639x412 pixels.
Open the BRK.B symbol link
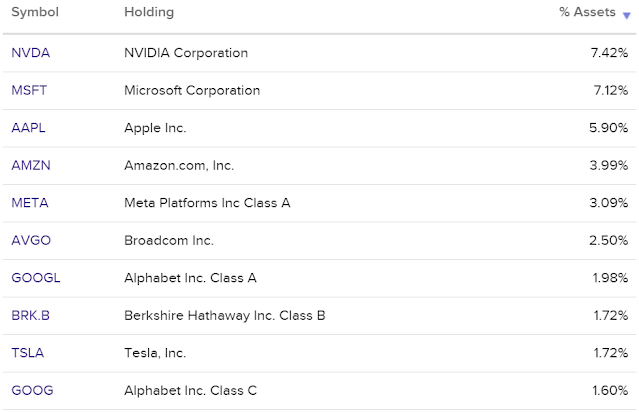[30, 316]
